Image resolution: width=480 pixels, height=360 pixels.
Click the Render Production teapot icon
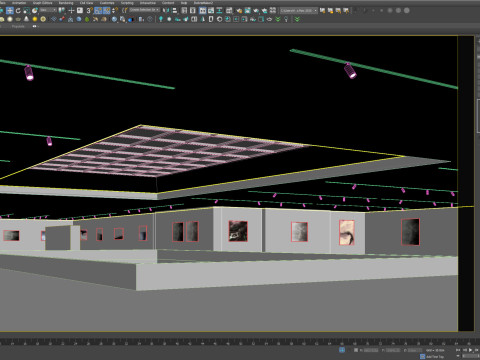pos(256,10)
